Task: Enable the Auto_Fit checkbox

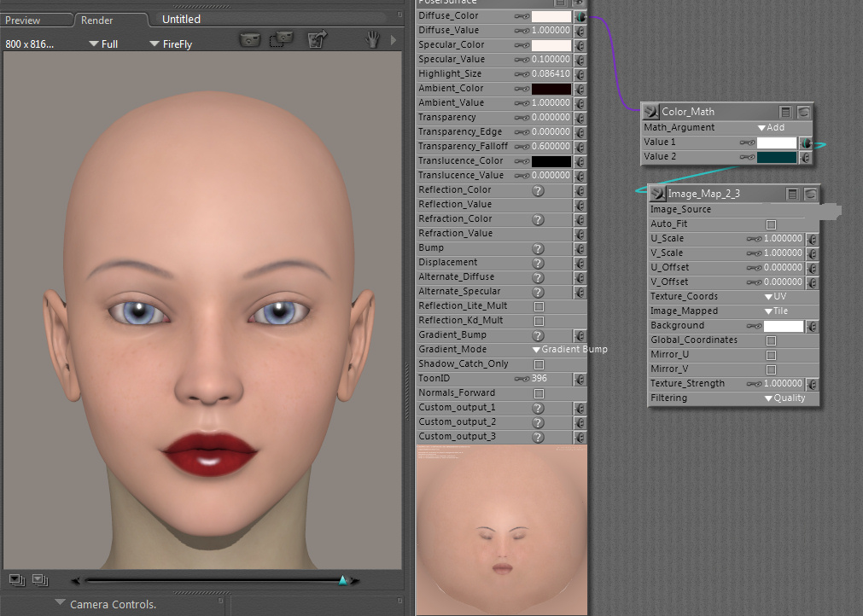Action: click(x=772, y=224)
